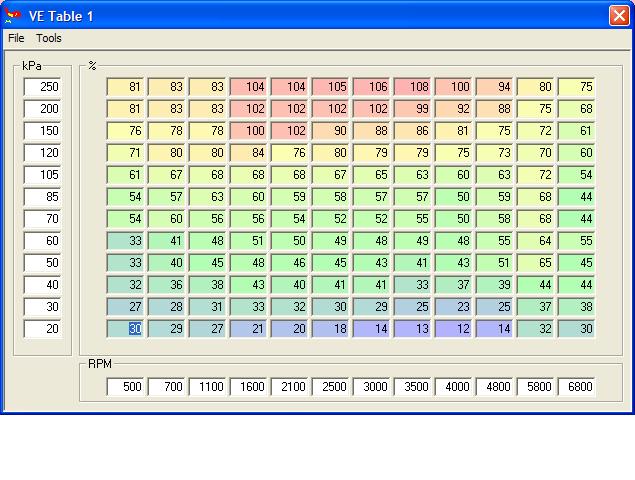Click the blue VE cell showing 12

pos(454,329)
